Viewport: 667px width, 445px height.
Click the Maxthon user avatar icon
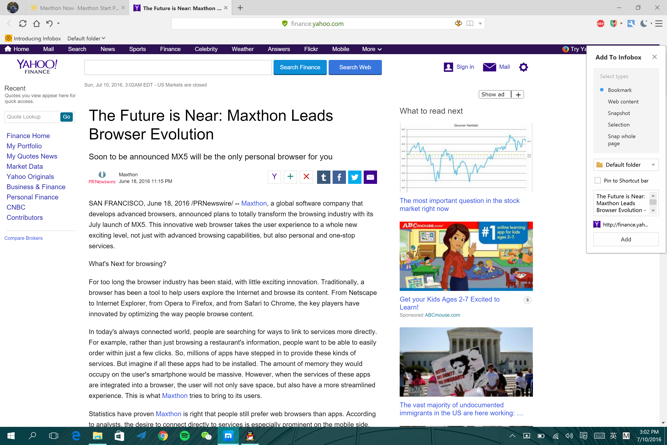click(x=13, y=7)
